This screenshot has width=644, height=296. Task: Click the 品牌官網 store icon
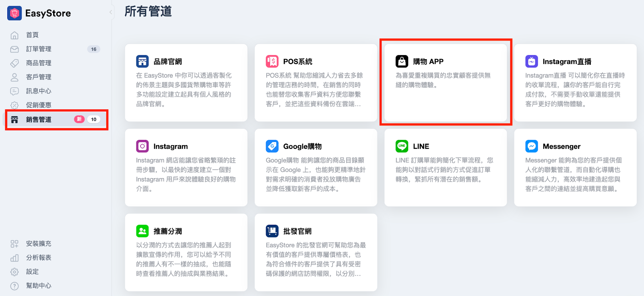[142, 62]
